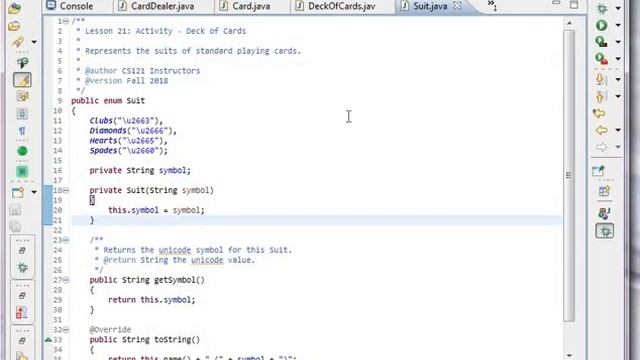
Task: Click editor scrollbar down arrow
Action: point(569,355)
